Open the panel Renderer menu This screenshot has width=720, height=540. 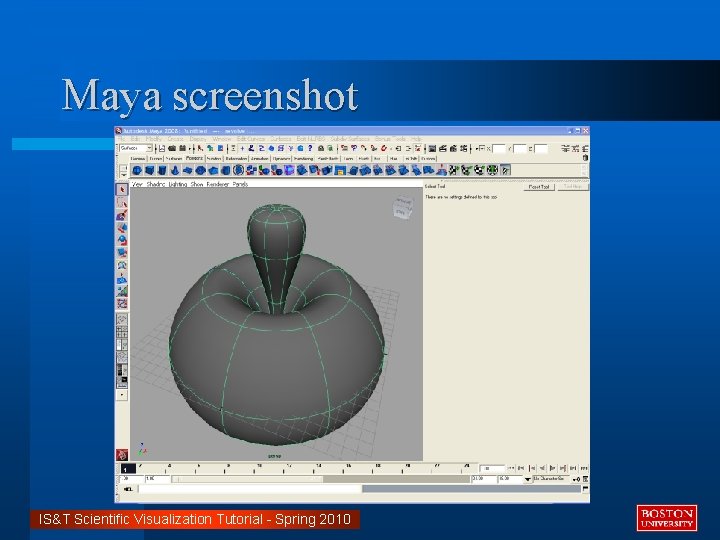218,184
